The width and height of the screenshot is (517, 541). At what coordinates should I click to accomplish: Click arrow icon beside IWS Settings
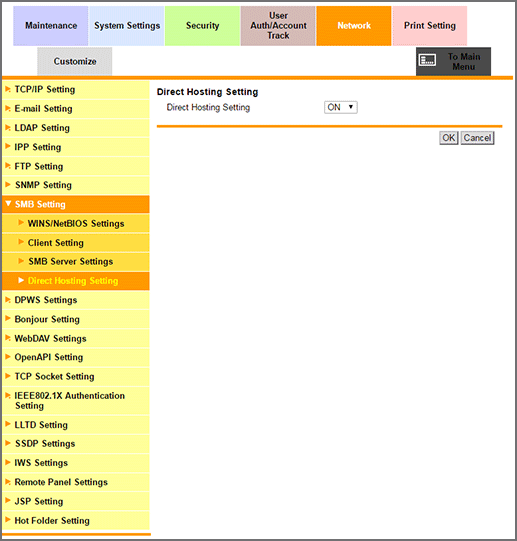8,462
